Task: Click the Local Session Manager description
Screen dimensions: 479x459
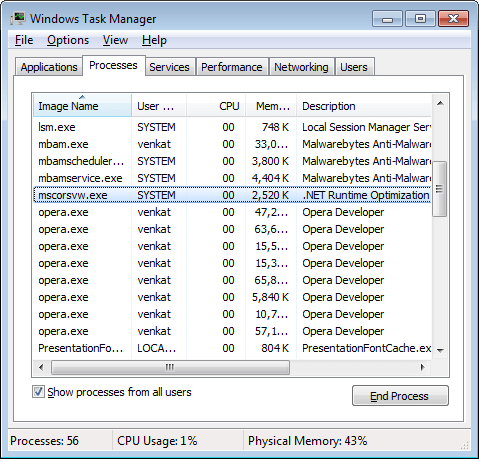Action: point(366,127)
